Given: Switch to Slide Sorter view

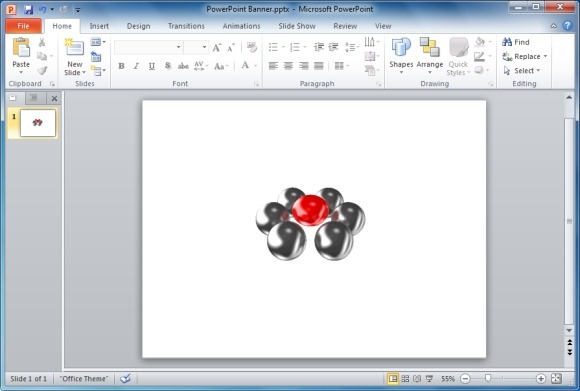Looking at the screenshot, I should [405, 378].
